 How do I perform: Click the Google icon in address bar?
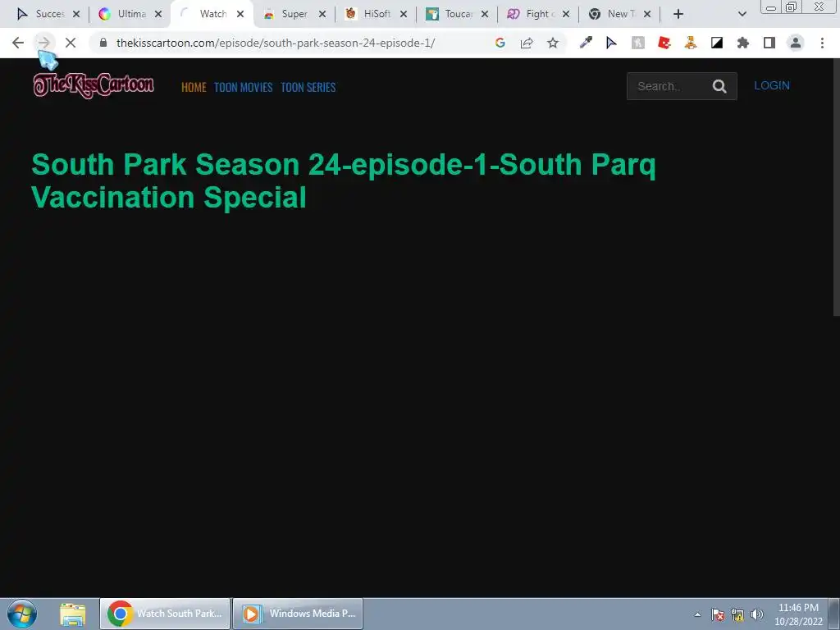point(500,43)
